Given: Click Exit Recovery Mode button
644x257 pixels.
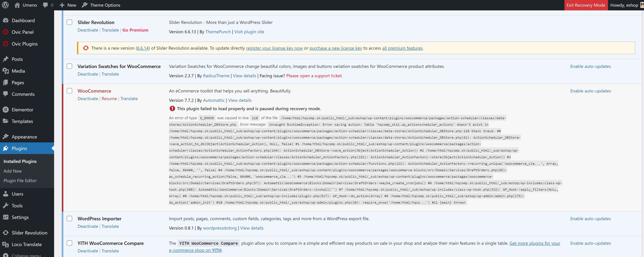Looking at the screenshot, I should (586, 5).
